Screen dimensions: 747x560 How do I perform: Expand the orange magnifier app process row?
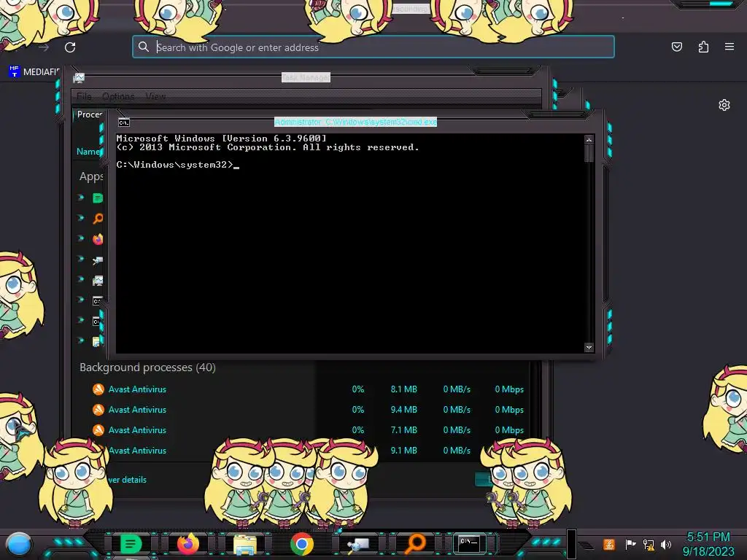pyautogui.click(x=81, y=217)
